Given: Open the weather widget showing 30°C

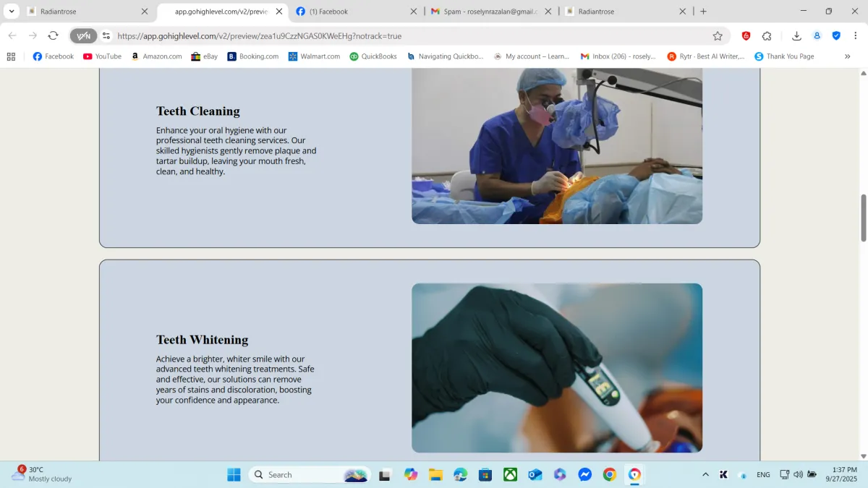Looking at the screenshot, I should (x=42, y=474).
